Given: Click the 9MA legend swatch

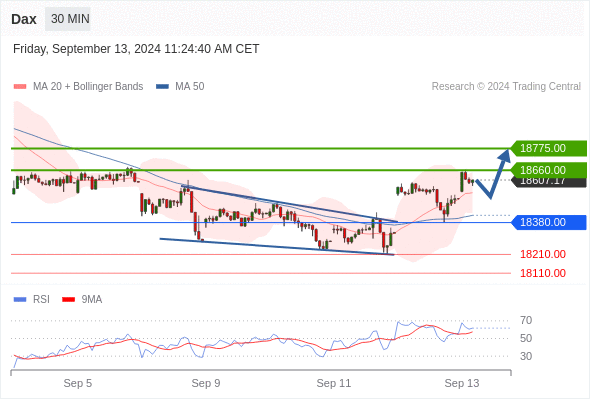Looking at the screenshot, I should tap(68, 300).
